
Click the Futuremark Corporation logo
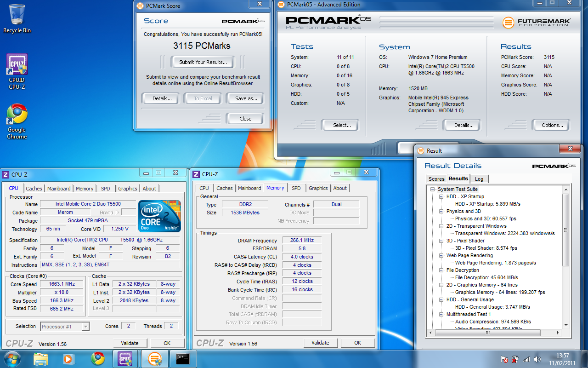coord(536,22)
